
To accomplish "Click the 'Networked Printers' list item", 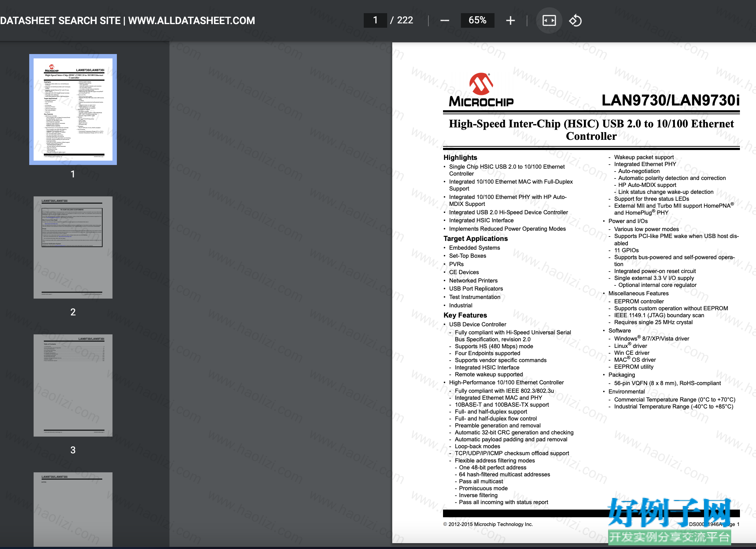I will coord(473,280).
